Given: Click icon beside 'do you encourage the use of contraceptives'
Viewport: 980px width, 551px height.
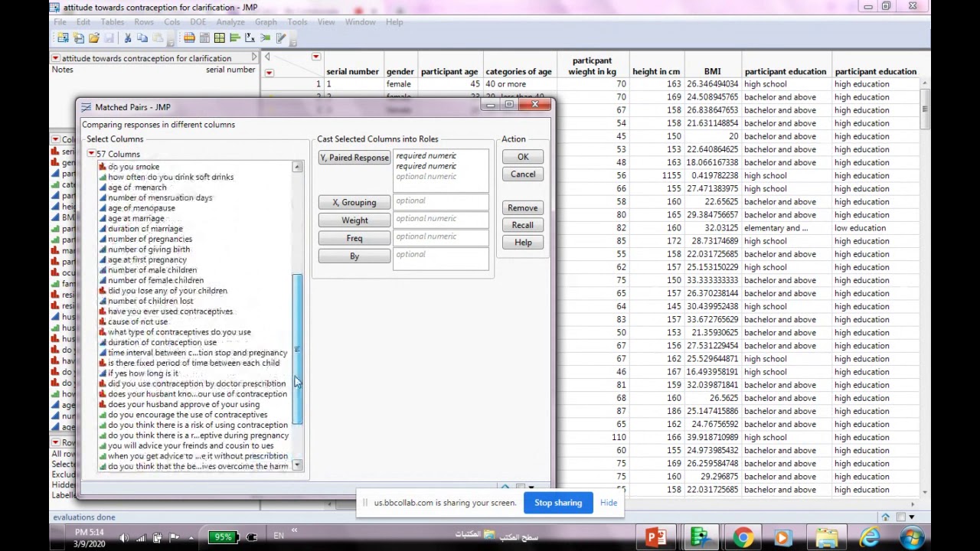Looking at the screenshot, I should click(103, 415).
